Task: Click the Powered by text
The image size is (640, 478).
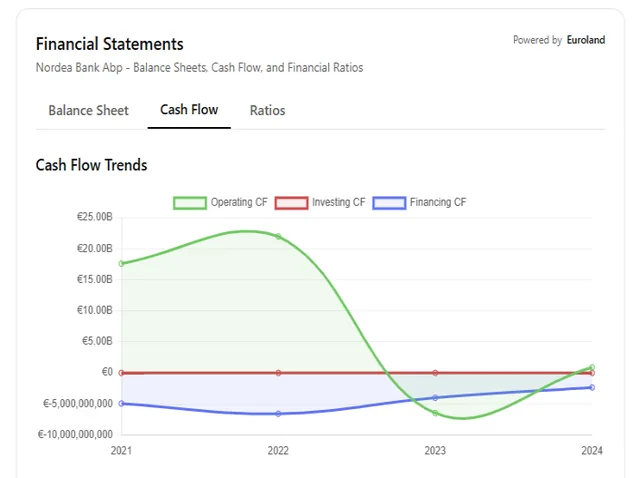Action: click(538, 40)
